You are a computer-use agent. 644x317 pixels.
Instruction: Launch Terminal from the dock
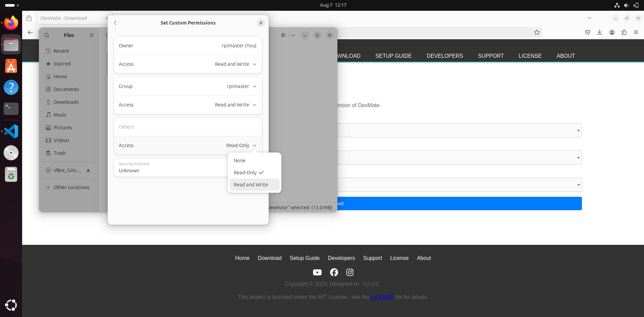pos(11,109)
